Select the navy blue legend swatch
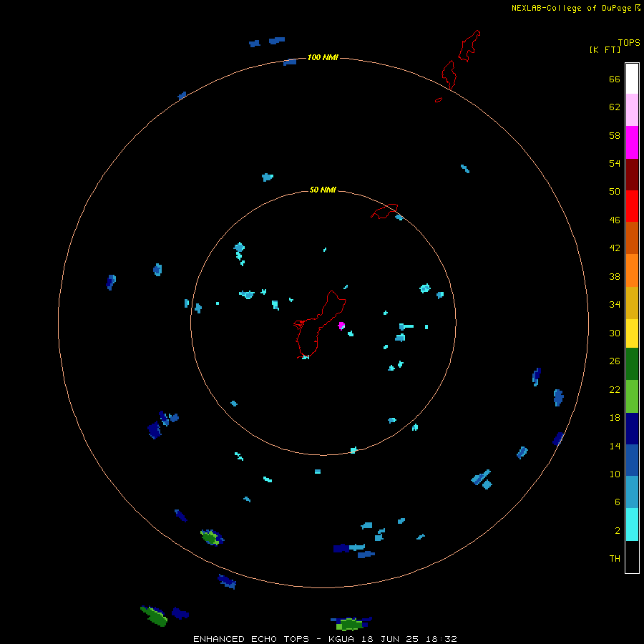This screenshot has width=644, height=644. click(x=632, y=429)
